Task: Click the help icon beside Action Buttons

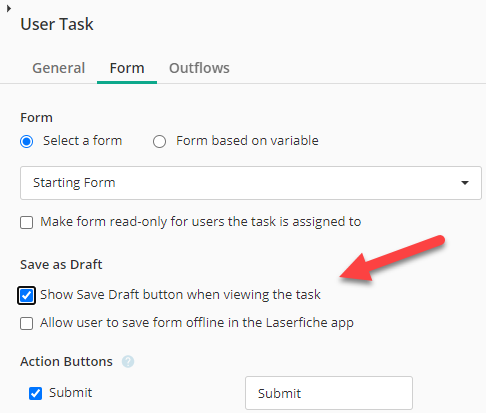Action: (128, 361)
